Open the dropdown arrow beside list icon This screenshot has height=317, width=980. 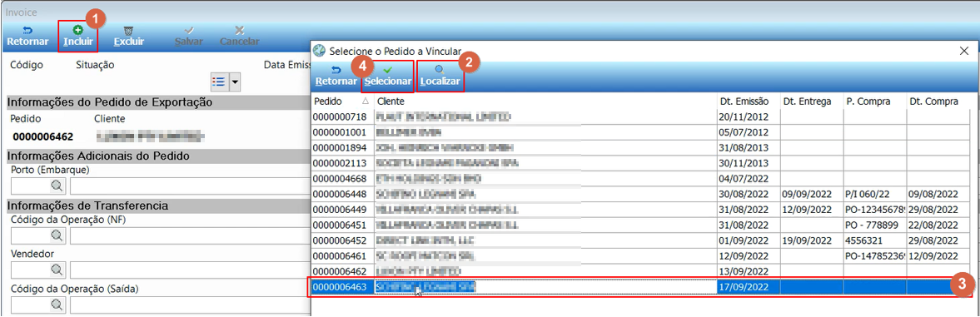235,82
